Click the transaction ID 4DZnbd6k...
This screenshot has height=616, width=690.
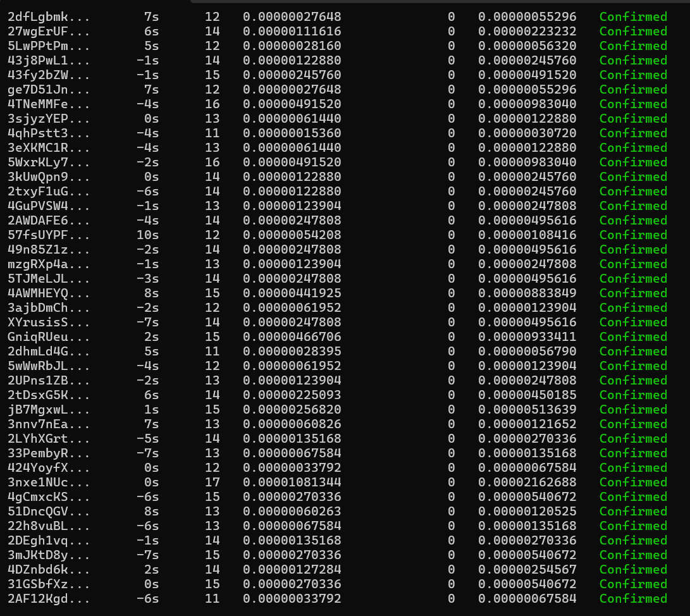49,569
